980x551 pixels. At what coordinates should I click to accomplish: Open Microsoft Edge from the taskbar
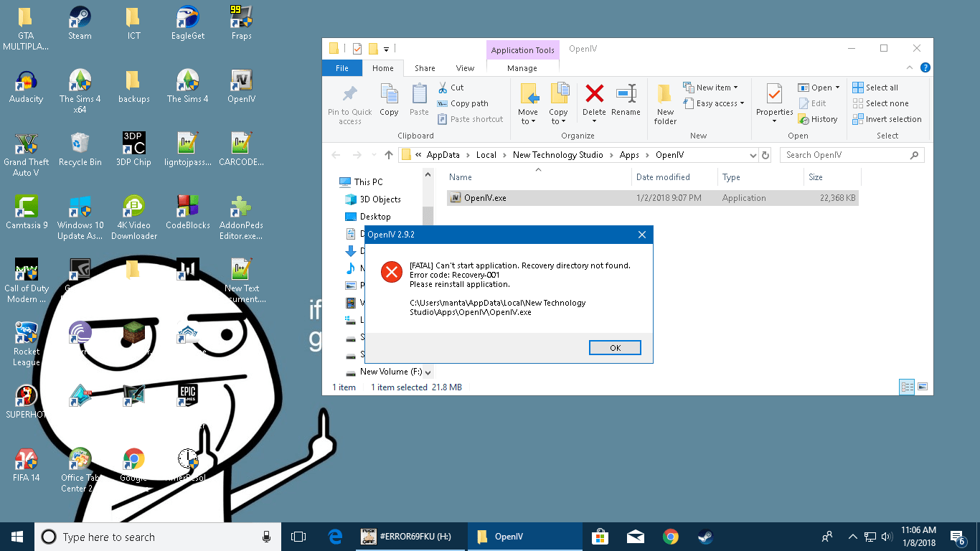coord(335,537)
